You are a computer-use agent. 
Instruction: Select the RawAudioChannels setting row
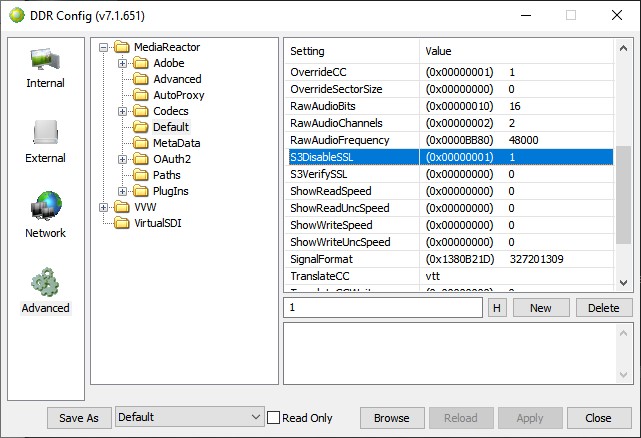coord(449,123)
